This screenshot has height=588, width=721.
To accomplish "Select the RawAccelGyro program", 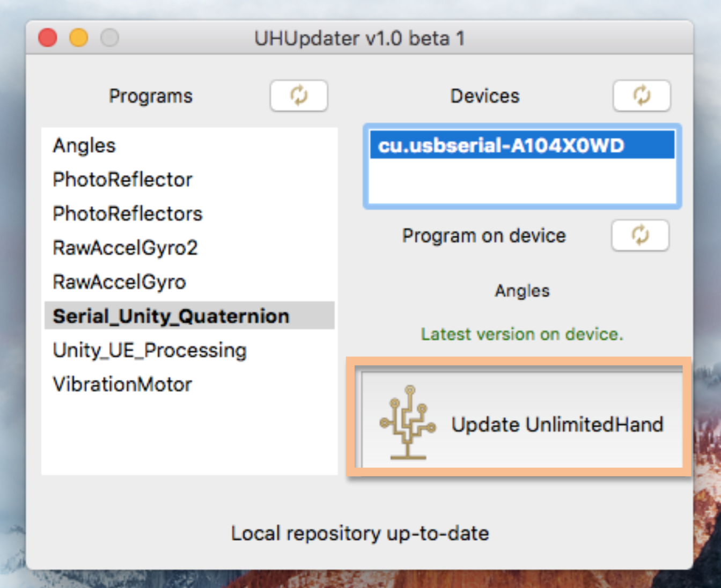I will pyautogui.click(x=189, y=282).
